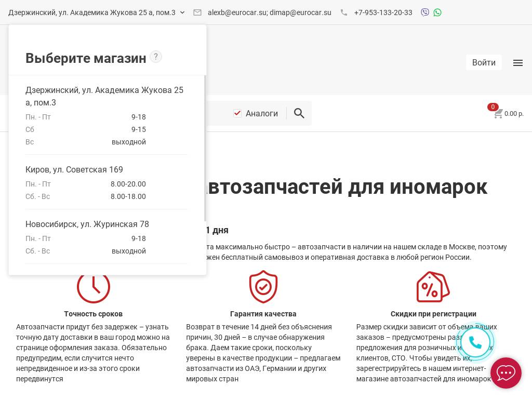Click the help question mark beside "Выберите магазин"

tap(156, 57)
